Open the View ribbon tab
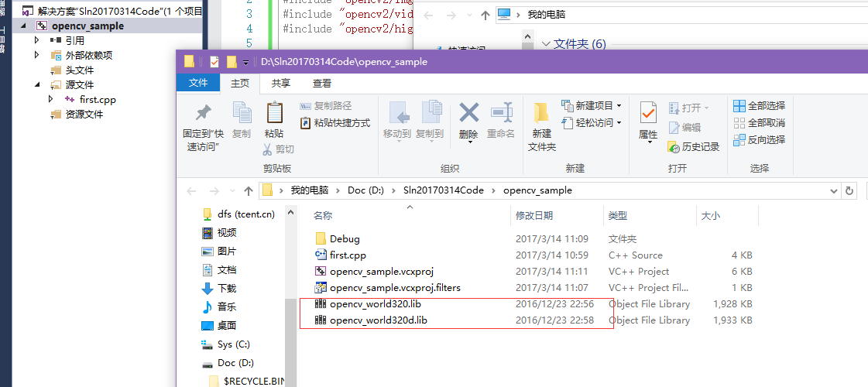 click(322, 83)
